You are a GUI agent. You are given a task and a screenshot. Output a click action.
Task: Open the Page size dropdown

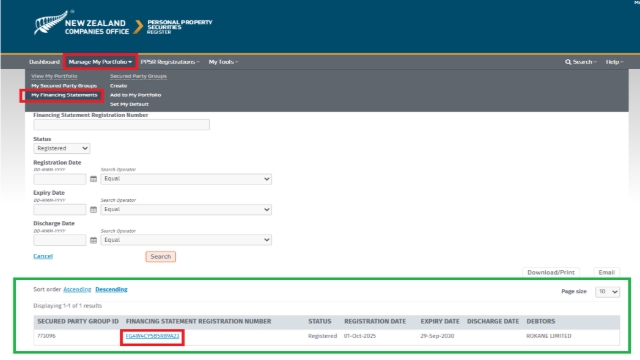coord(607,292)
